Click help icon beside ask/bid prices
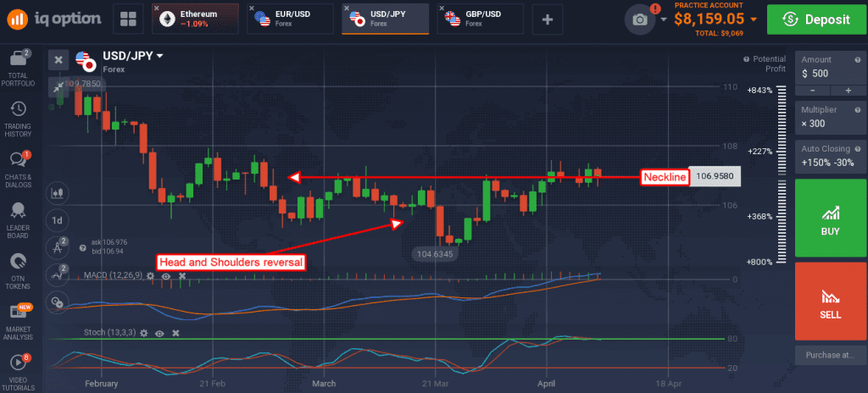868x393 pixels. 82,248
